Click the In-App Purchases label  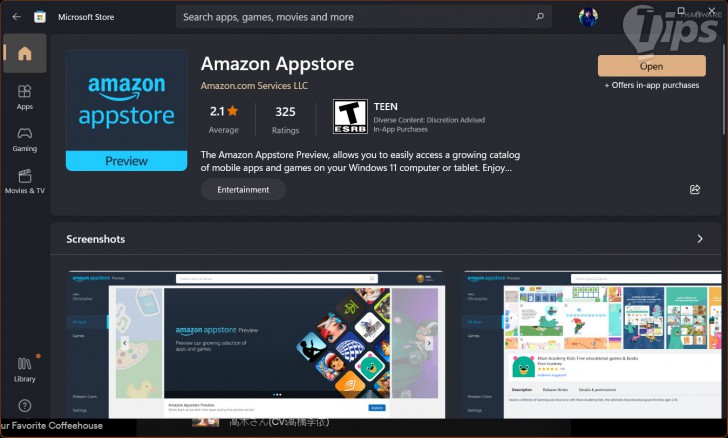click(x=400, y=130)
